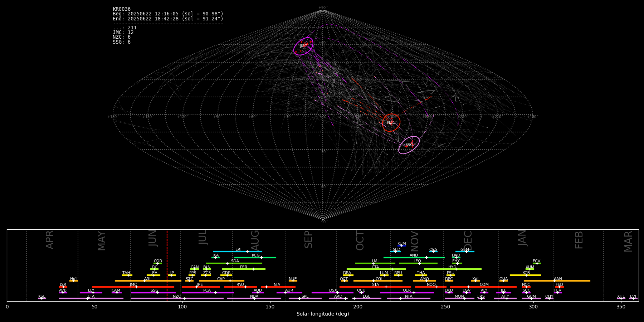Click the ECV shower label
Image resolution: width=644 pixels, height=322 pixels.
coord(536,261)
